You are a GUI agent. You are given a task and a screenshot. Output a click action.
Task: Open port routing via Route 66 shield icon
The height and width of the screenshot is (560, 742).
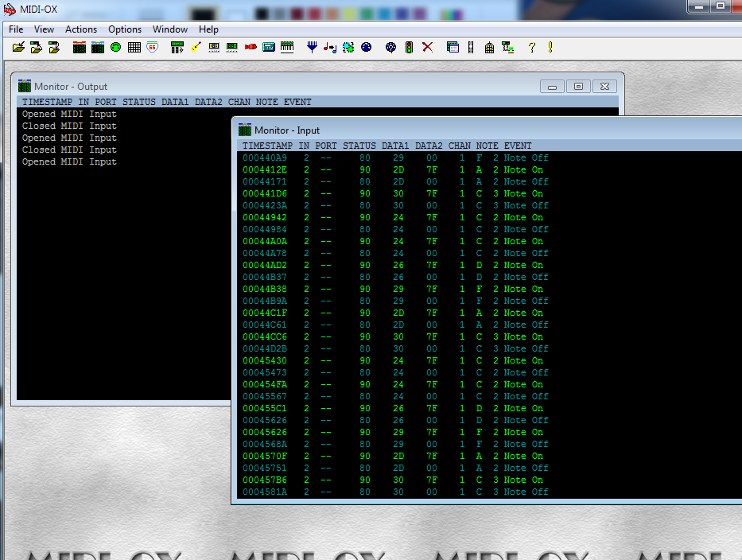pyautogui.click(x=153, y=48)
